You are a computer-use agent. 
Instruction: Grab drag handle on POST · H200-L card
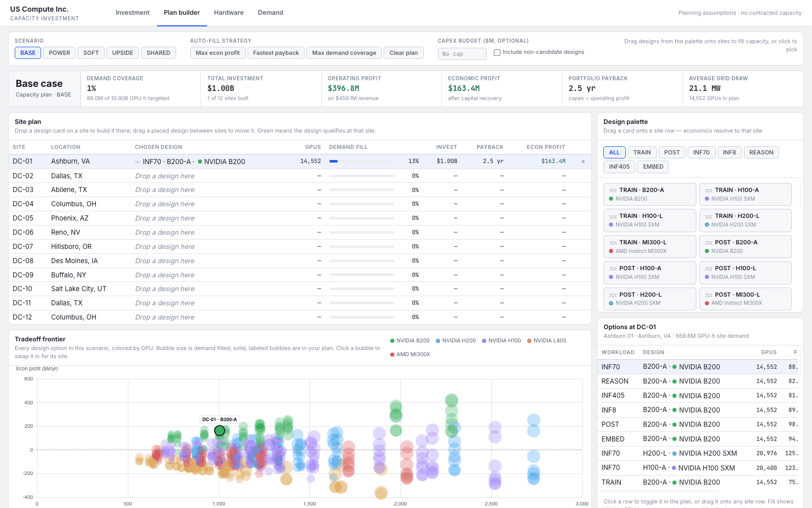[613, 295]
